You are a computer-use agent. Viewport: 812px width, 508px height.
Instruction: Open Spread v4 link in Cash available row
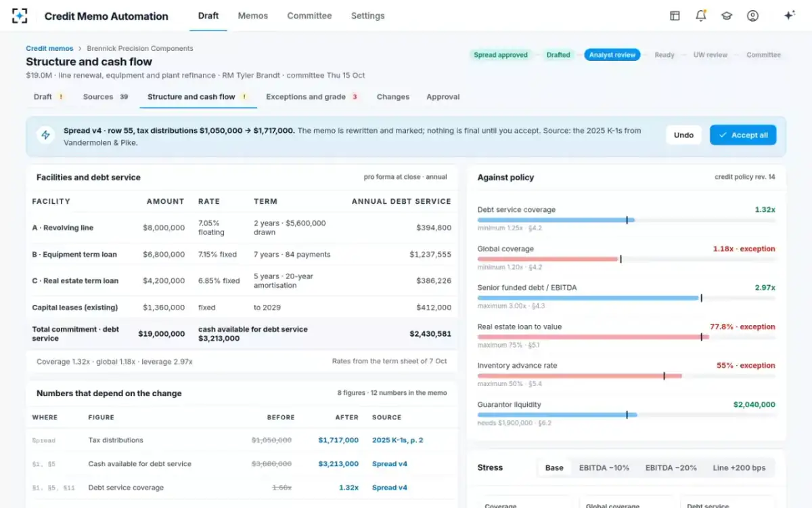(389, 464)
